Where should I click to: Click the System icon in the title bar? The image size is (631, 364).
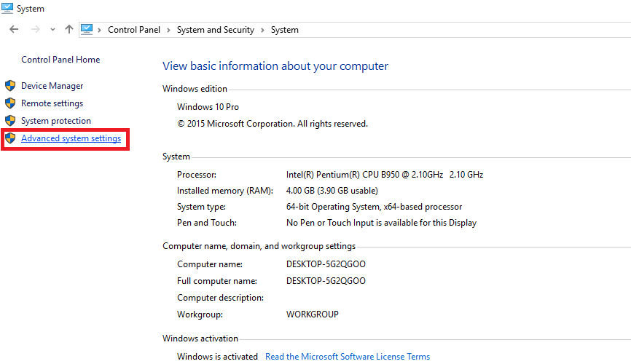click(7, 8)
